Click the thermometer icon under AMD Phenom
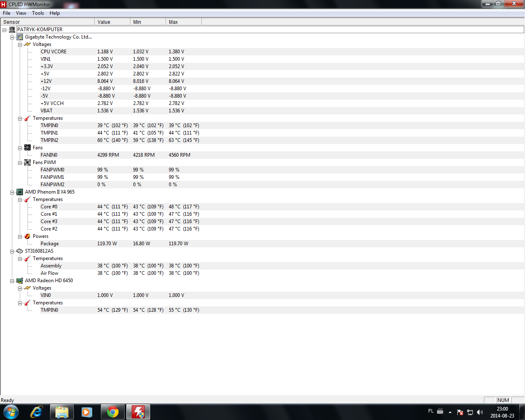The height and width of the screenshot is (420, 525). click(x=27, y=199)
